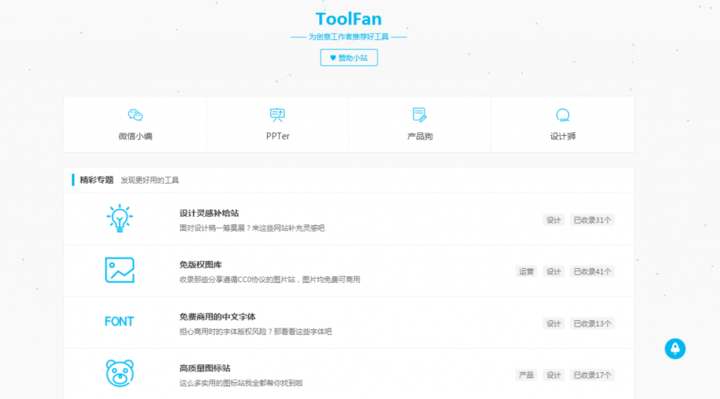Click the 运营 tag on 免版权图库 row
The width and height of the screenshot is (720, 399).
[526, 272]
